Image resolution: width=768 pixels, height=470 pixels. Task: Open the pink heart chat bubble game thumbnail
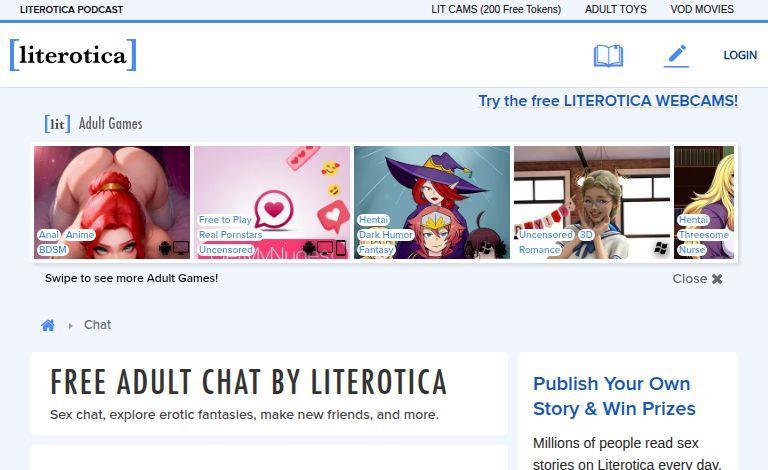click(x=272, y=202)
